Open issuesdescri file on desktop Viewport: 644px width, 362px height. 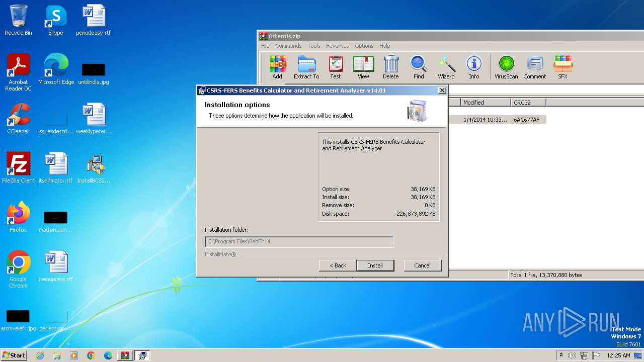point(56,122)
